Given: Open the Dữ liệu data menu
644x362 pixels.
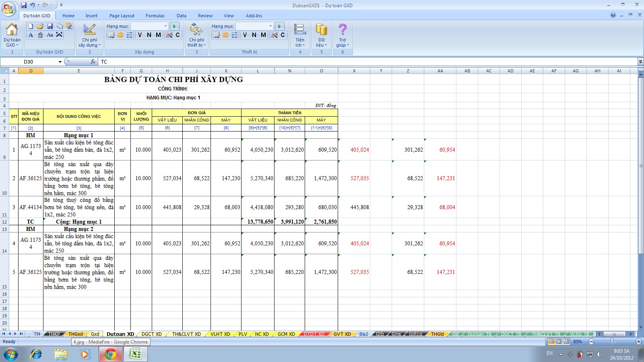Looking at the screenshot, I should 321,35.
